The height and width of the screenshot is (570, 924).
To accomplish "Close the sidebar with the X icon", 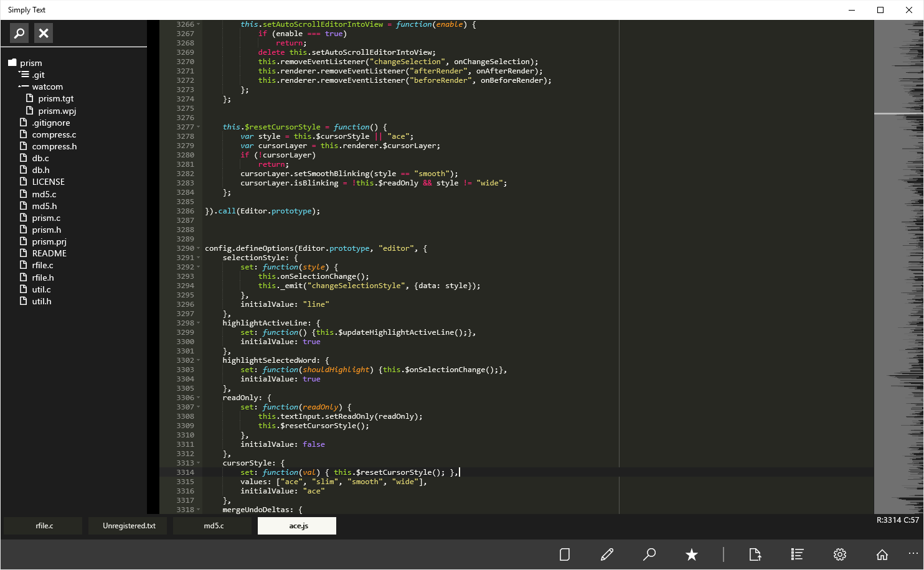I will tap(44, 33).
